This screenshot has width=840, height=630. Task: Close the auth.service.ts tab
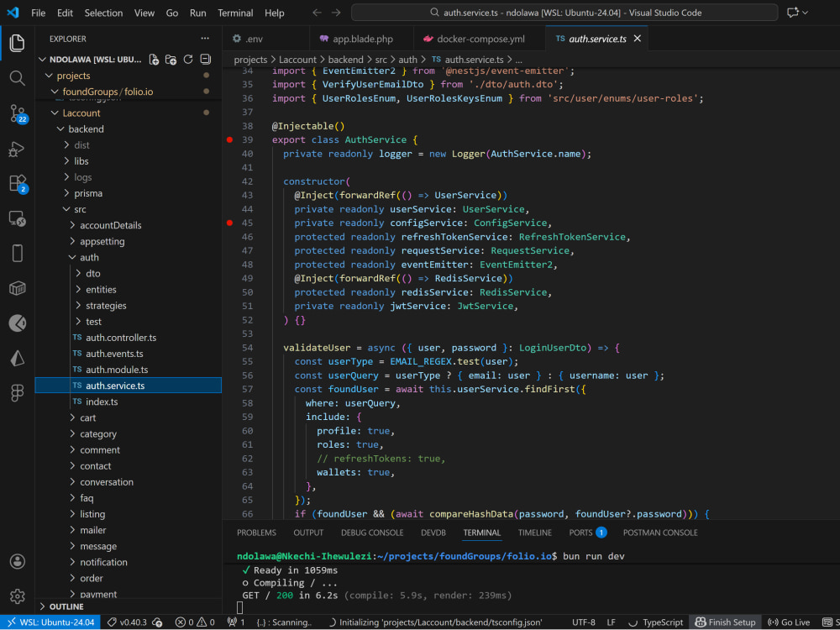coord(637,39)
